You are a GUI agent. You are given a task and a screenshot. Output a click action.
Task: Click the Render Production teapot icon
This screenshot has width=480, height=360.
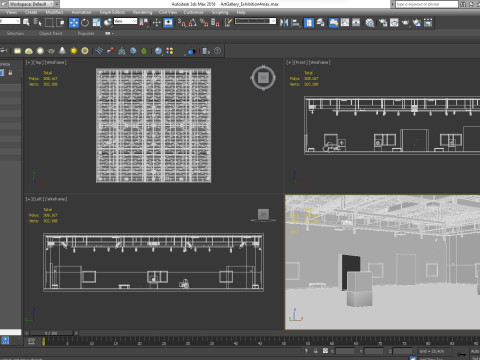pyautogui.click(x=405, y=22)
